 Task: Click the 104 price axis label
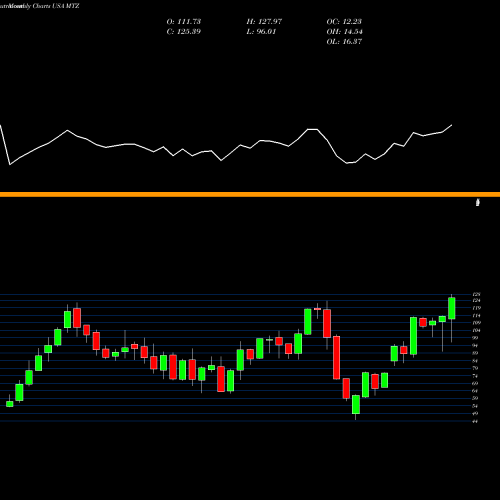tap(476, 331)
